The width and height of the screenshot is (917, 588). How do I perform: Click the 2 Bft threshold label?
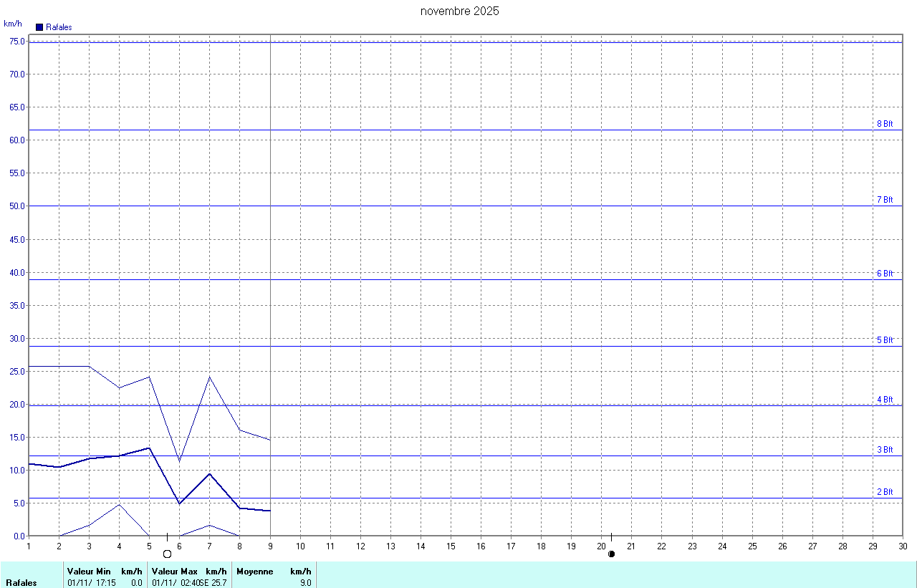coord(885,492)
